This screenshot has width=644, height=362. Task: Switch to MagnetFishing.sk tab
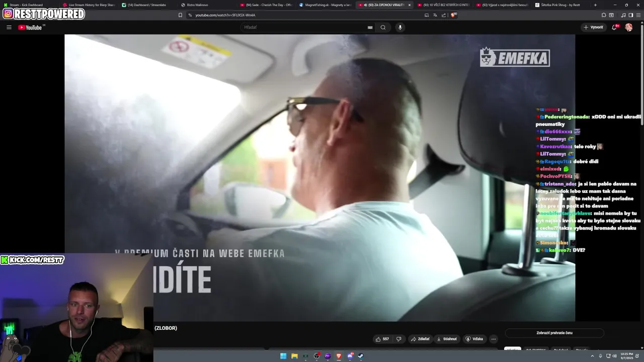(x=325, y=5)
